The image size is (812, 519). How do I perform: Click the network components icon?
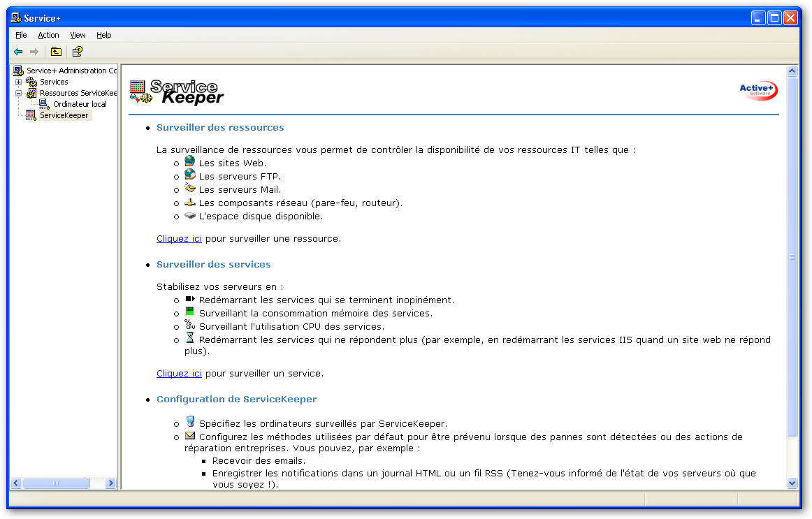click(x=190, y=202)
